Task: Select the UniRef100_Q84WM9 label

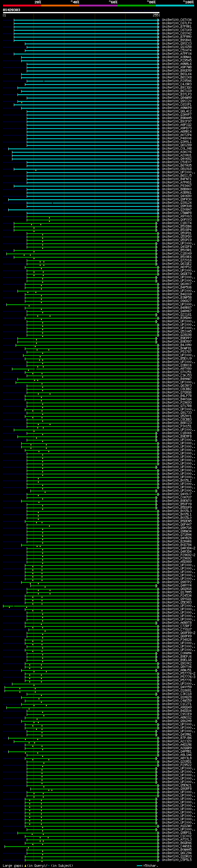Action: [176, 98]
